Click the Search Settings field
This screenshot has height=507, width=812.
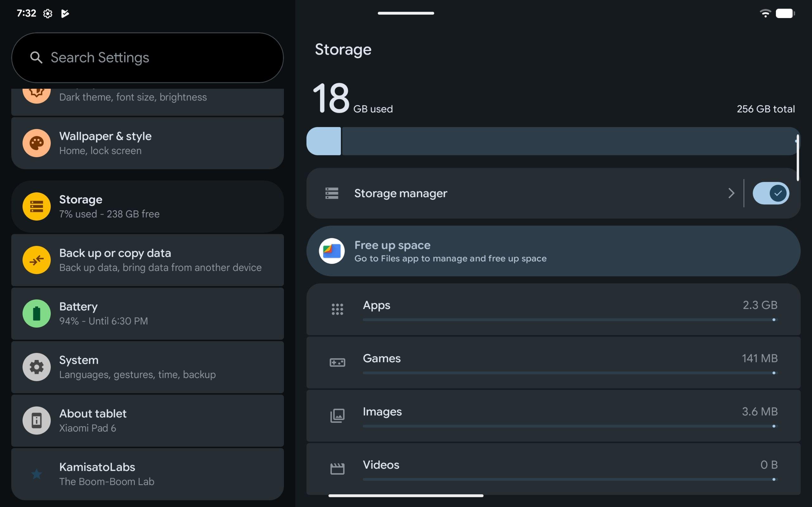147,58
